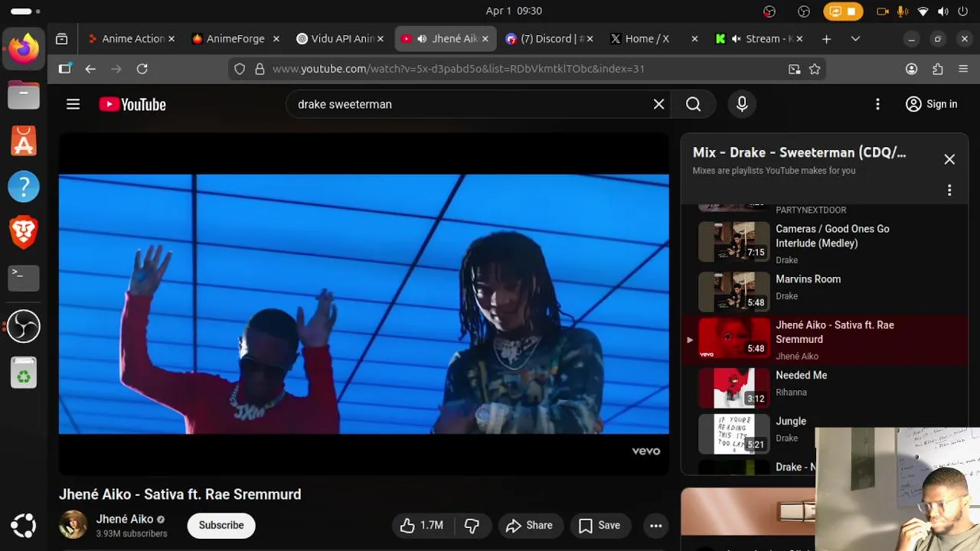This screenshot has width=980, height=551.
Task: Clear the search box with the X
Action: tap(658, 104)
